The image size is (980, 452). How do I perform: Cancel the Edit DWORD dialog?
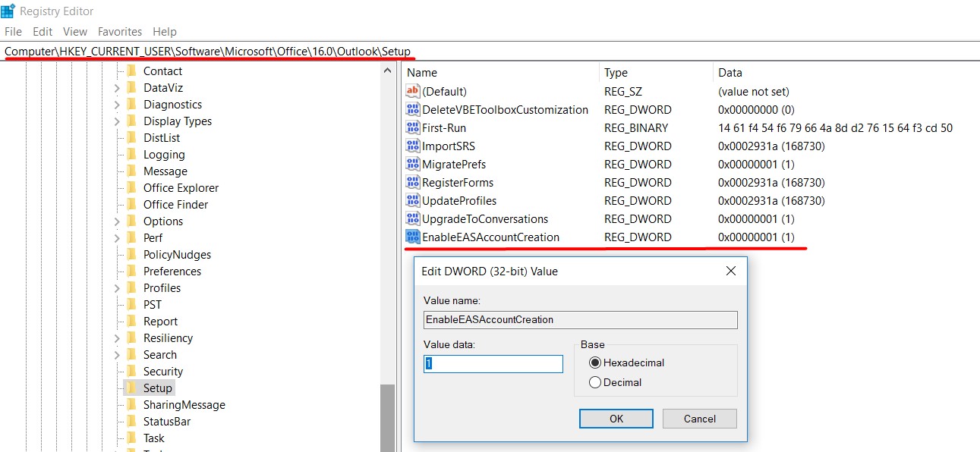pos(700,419)
